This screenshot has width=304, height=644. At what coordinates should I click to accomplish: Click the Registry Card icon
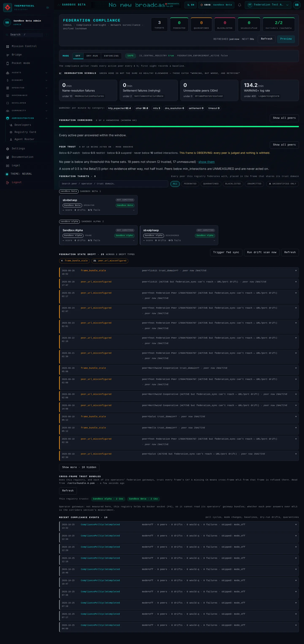click(11, 132)
